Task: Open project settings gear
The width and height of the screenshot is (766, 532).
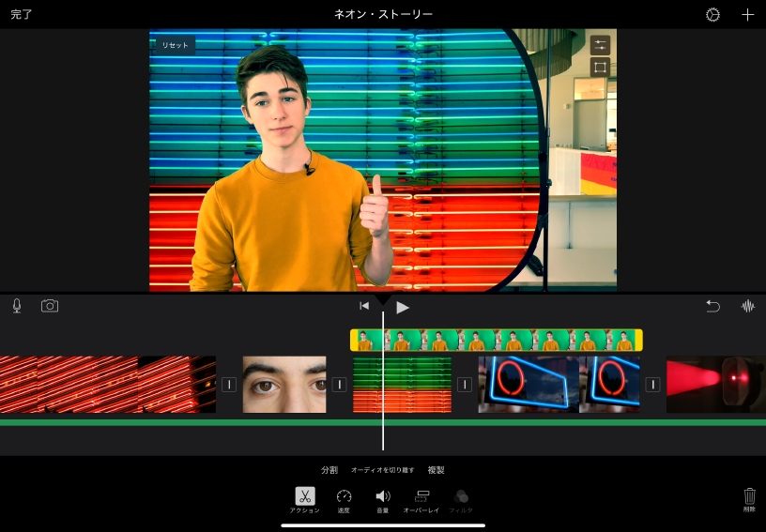Action: (713, 15)
